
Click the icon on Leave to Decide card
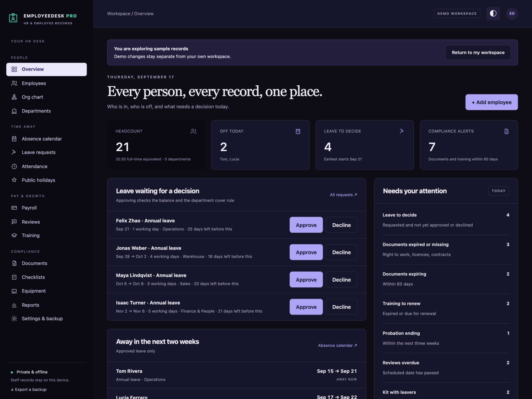pyautogui.click(x=401, y=131)
